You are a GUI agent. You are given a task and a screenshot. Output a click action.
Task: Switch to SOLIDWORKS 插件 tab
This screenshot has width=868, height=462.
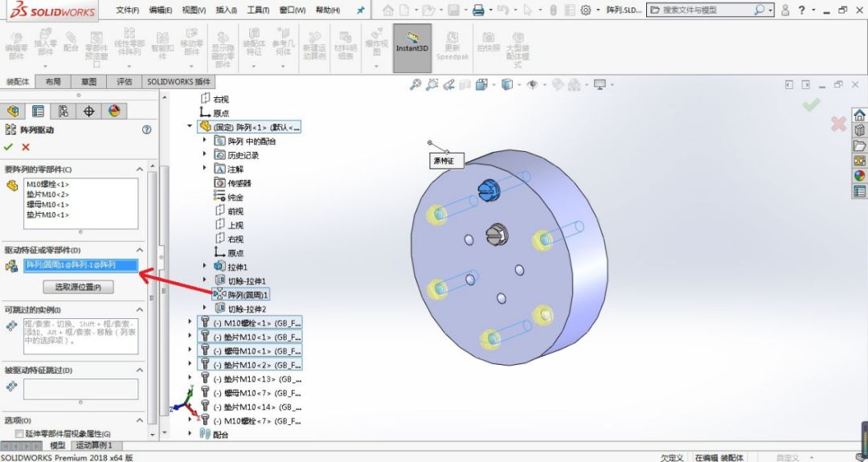click(178, 81)
